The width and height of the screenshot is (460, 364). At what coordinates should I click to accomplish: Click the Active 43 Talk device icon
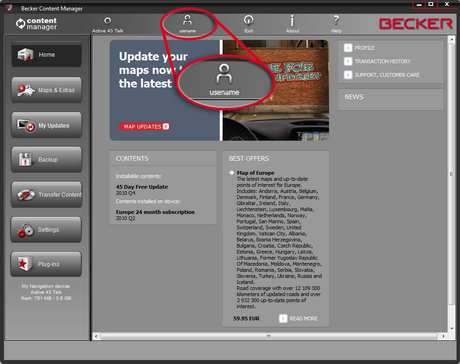point(107,21)
